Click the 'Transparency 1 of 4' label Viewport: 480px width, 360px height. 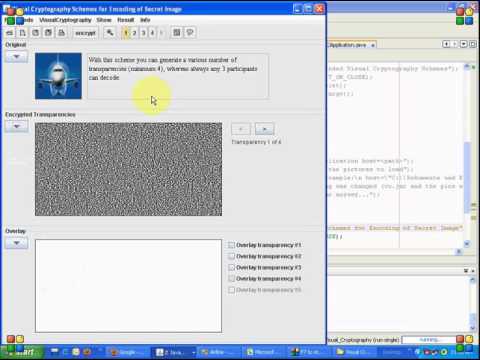click(256, 142)
